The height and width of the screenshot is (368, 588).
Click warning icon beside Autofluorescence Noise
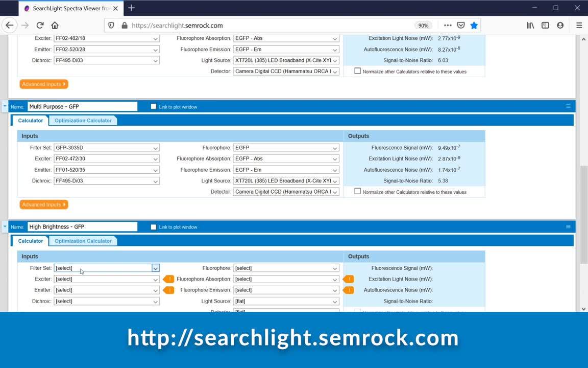(x=349, y=290)
